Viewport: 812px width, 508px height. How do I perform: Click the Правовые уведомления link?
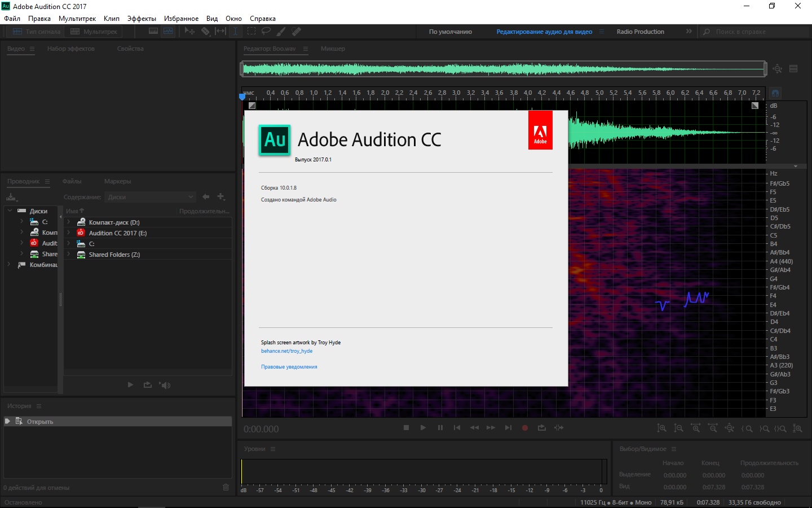tap(289, 367)
